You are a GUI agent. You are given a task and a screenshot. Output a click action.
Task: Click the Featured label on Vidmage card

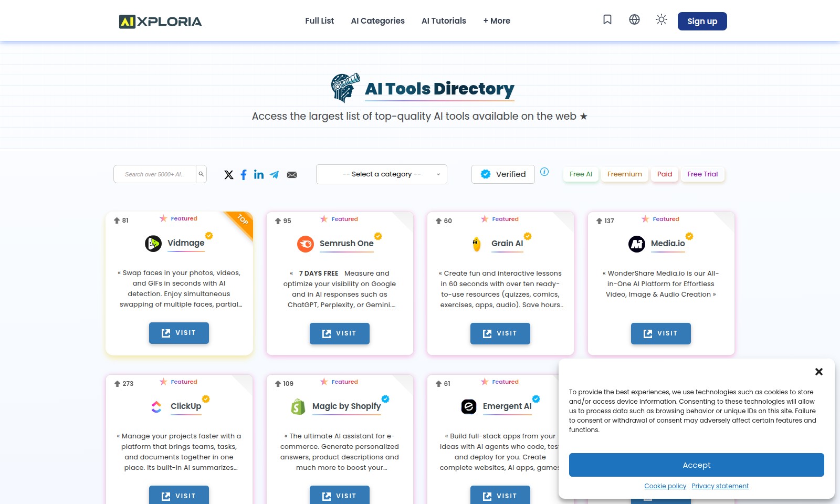pos(184,219)
